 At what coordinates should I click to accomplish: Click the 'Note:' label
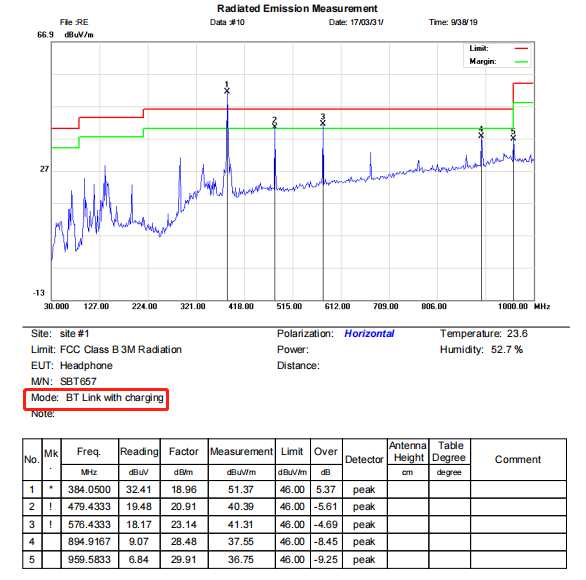pos(43,414)
